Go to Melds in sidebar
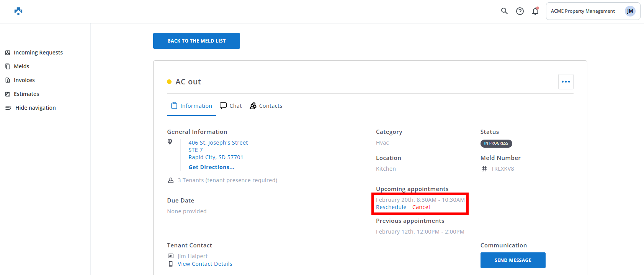 coord(21,66)
